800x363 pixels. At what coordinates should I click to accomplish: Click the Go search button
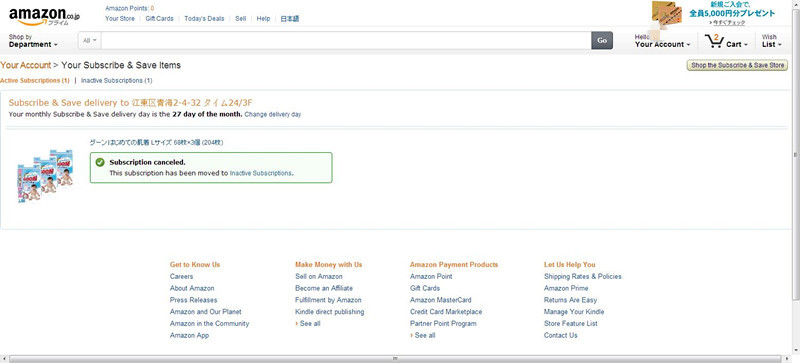[602, 40]
